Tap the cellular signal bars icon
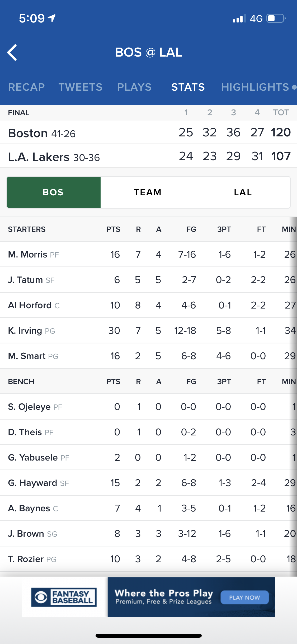The image size is (297, 644). [x=239, y=19]
